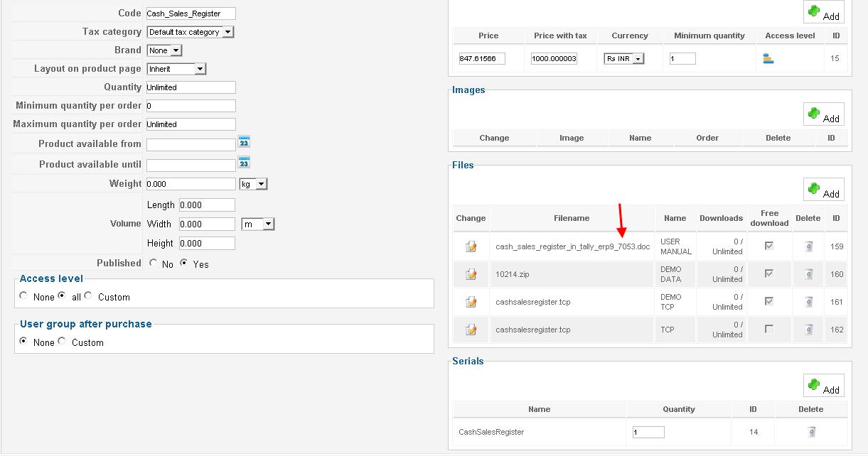Image resolution: width=868 pixels, height=456 pixels.
Task: Click the Quantity input field
Action: coord(191,87)
